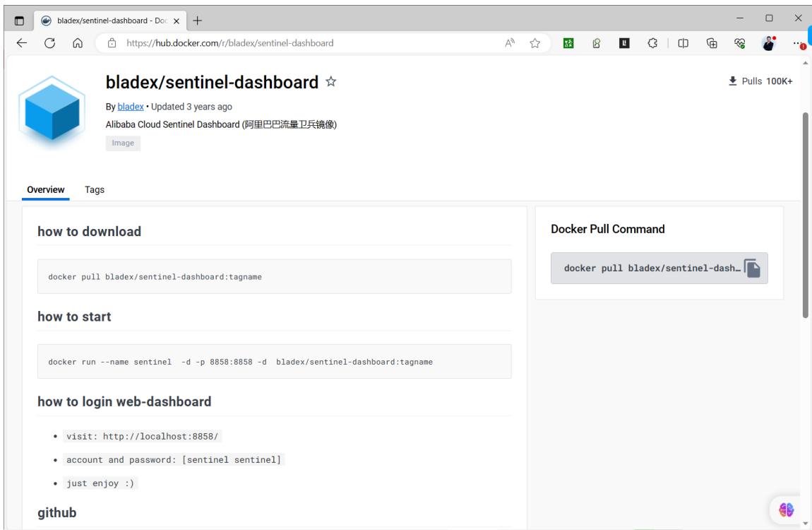Toggle split screen view
812x530 pixels.
click(x=683, y=43)
